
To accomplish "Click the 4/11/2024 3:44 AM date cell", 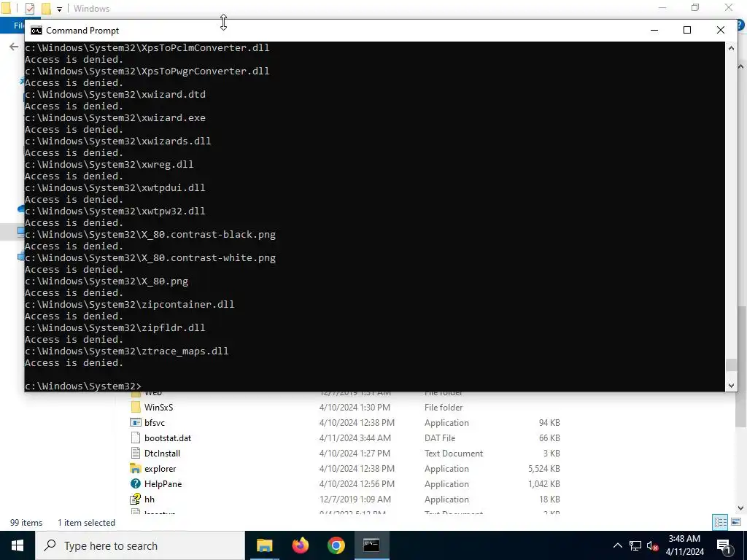I will coord(355,437).
